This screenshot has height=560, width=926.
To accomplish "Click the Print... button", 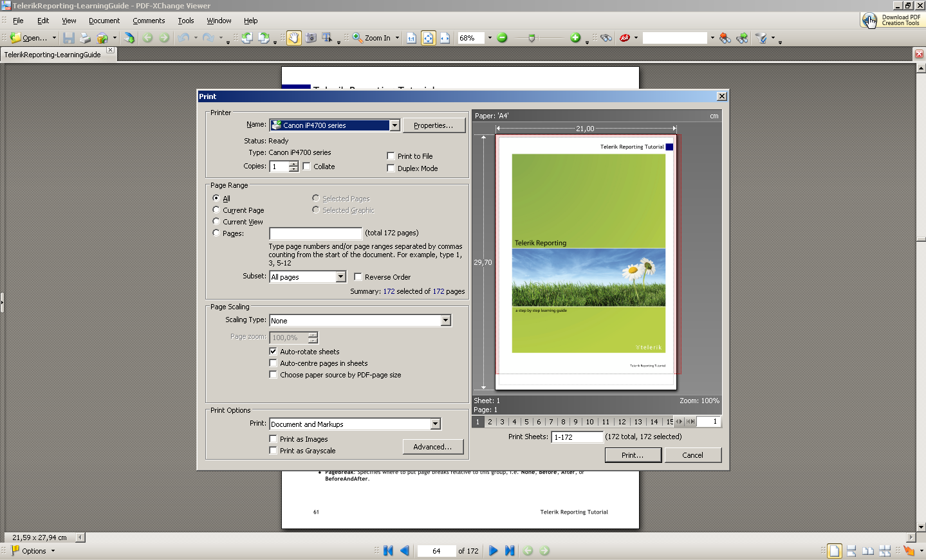I will [x=633, y=455].
